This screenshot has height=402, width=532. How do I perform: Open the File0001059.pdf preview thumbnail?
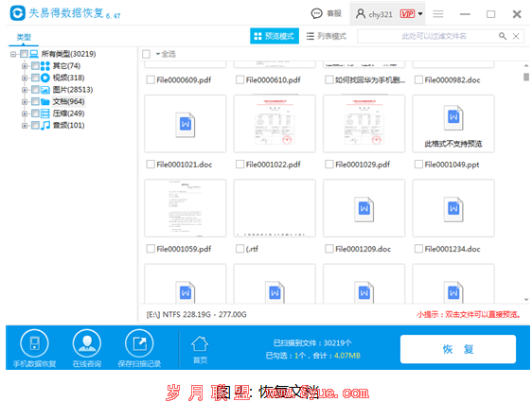pyautogui.click(x=186, y=208)
